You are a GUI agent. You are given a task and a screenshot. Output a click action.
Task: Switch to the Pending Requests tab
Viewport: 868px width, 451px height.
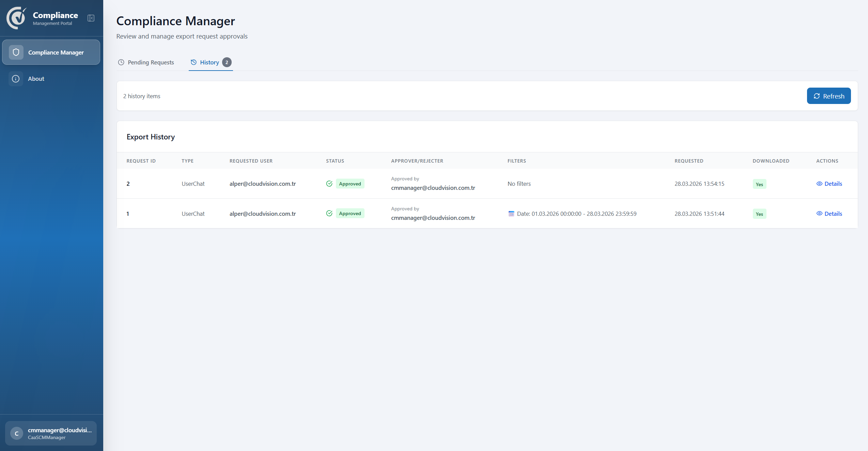click(x=151, y=62)
